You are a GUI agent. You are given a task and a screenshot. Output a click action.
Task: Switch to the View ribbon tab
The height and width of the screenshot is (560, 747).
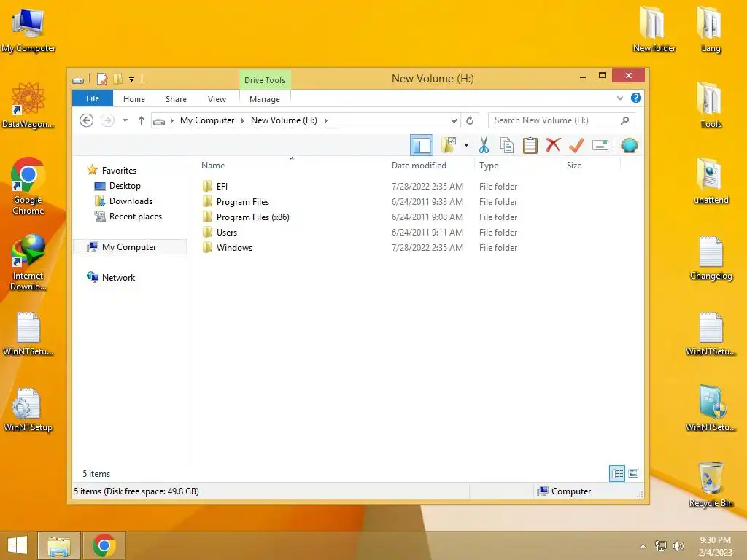217,99
